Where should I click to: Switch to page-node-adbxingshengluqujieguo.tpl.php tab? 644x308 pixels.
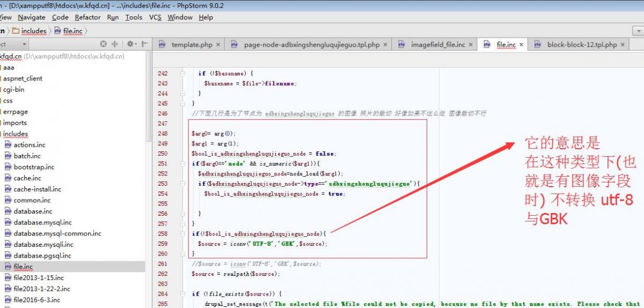pyautogui.click(x=311, y=45)
